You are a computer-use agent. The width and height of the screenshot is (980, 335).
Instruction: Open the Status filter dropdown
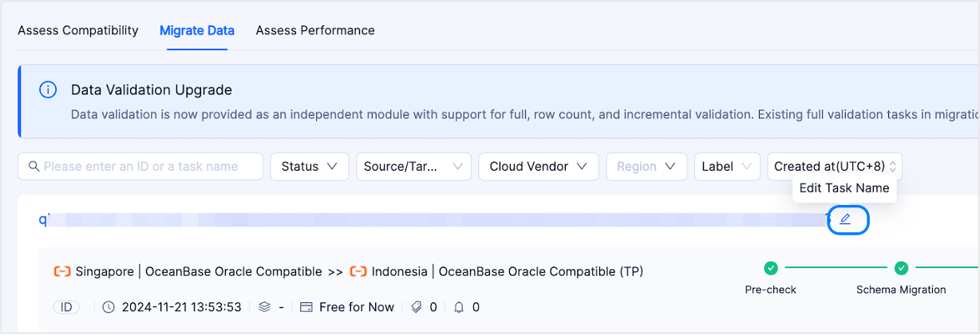(x=309, y=167)
